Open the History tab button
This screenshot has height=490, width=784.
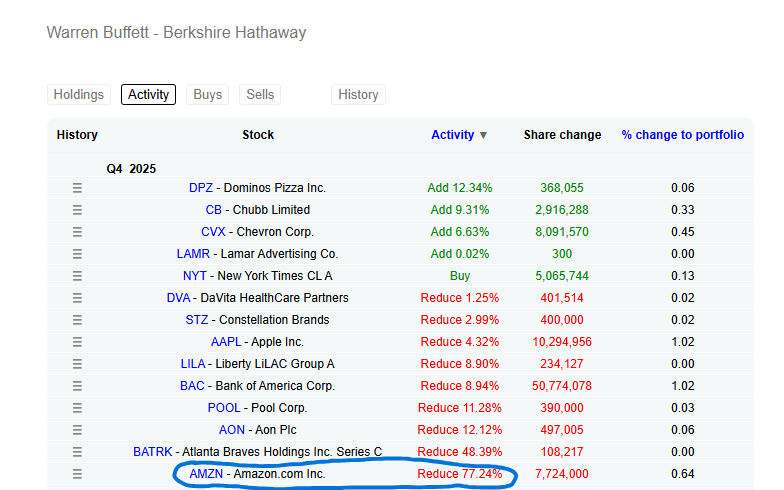(x=358, y=94)
